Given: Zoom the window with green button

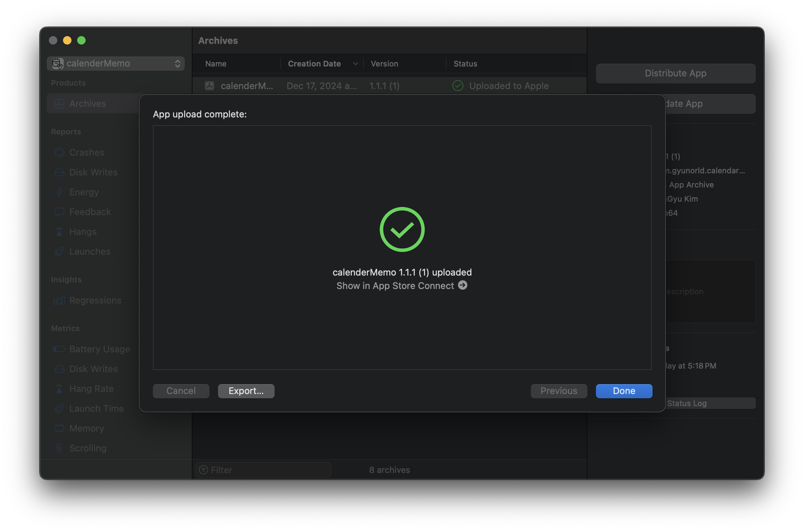Looking at the screenshot, I should (81, 40).
